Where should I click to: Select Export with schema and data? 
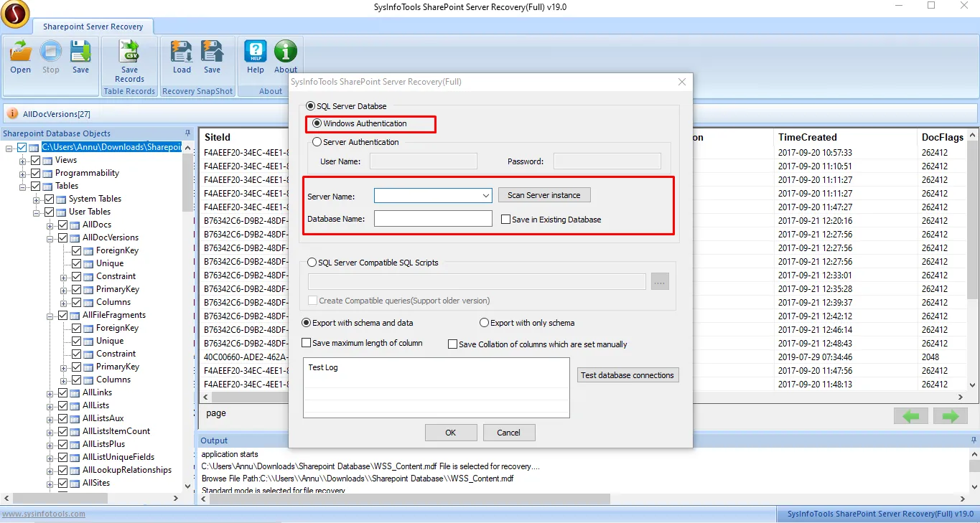click(x=307, y=323)
